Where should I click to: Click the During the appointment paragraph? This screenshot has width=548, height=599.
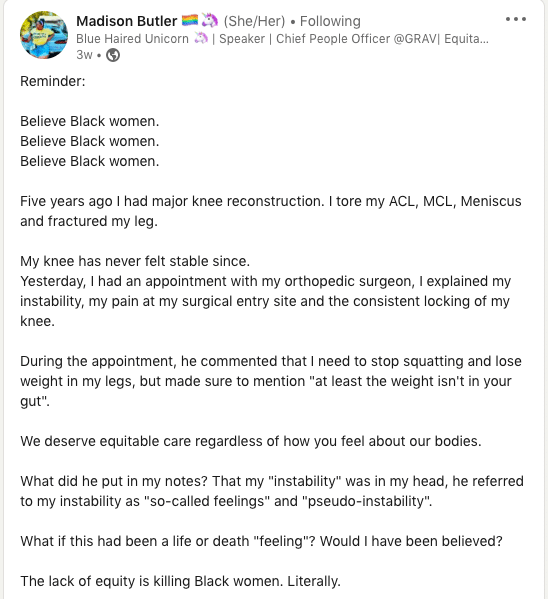coord(271,381)
